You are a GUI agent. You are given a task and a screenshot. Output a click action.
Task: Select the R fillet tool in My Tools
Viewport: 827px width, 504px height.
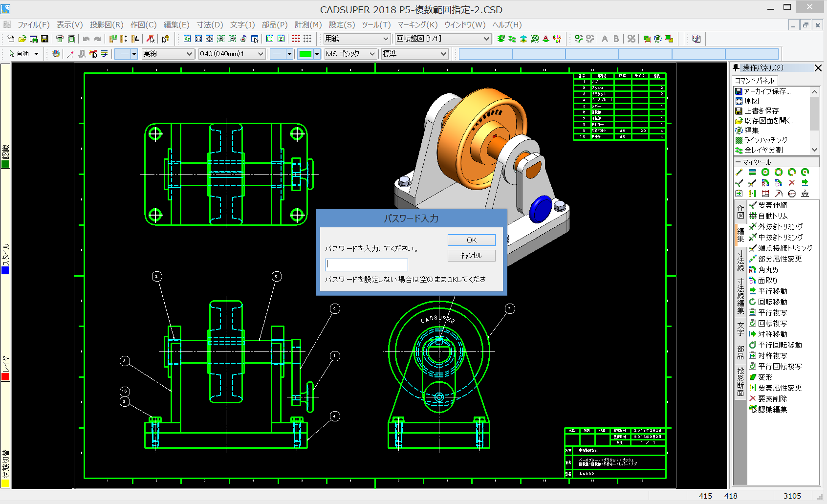point(765,183)
